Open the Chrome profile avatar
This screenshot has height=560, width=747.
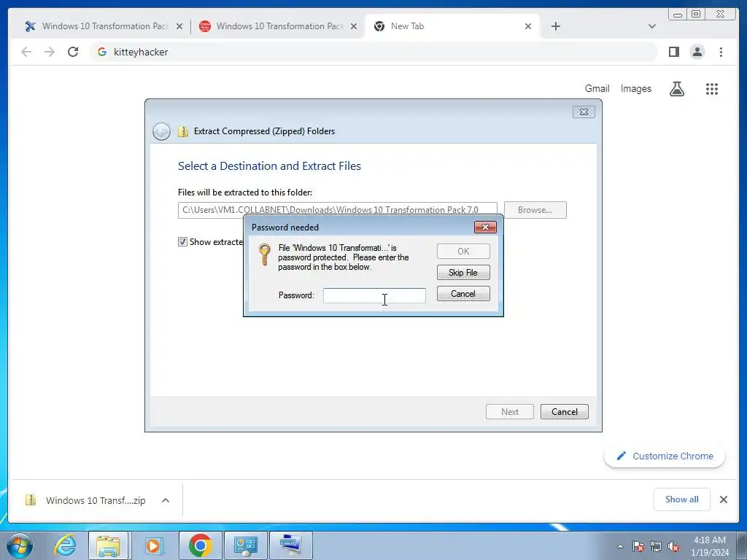point(697,52)
